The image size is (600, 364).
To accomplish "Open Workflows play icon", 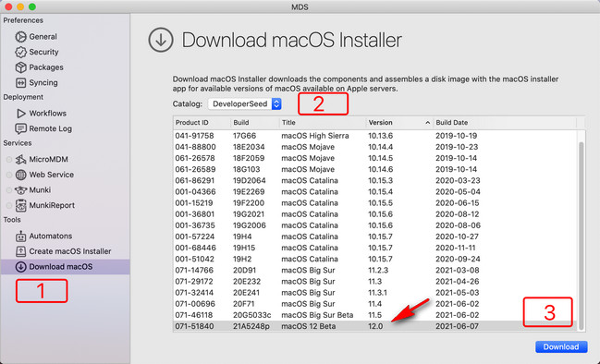I will pos(20,114).
